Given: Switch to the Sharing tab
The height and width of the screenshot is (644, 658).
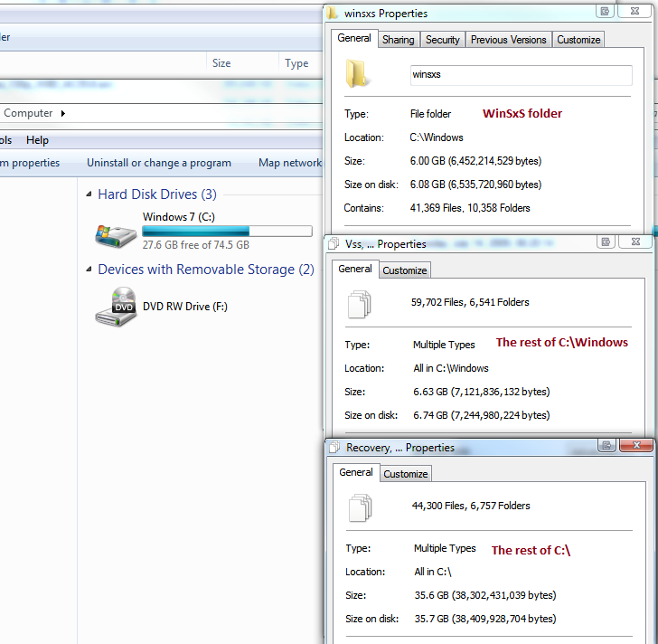Looking at the screenshot, I should pyautogui.click(x=398, y=40).
